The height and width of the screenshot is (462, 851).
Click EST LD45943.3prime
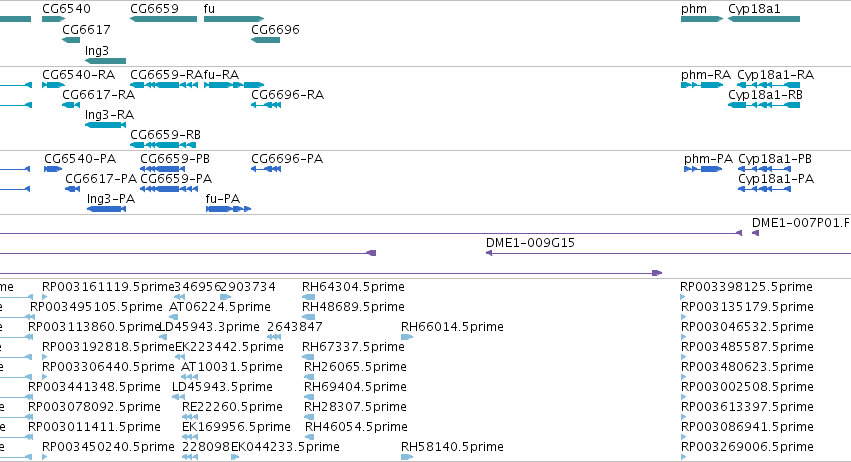coord(208,327)
